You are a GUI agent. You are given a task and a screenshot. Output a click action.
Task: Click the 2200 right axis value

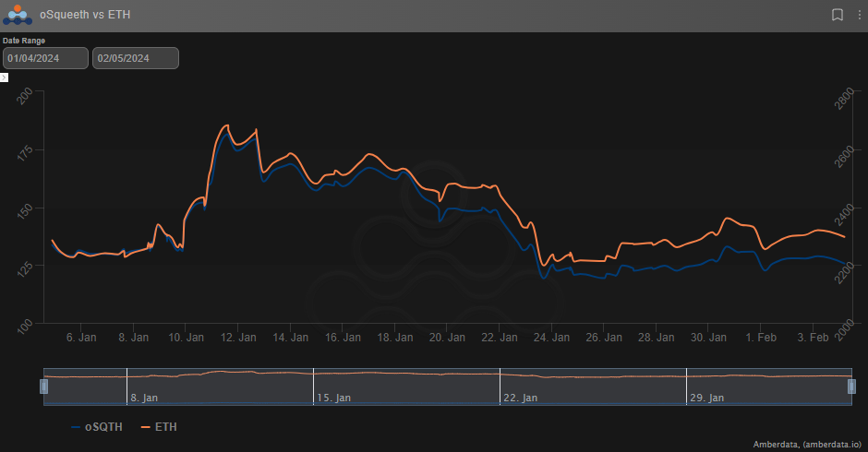[x=845, y=273]
